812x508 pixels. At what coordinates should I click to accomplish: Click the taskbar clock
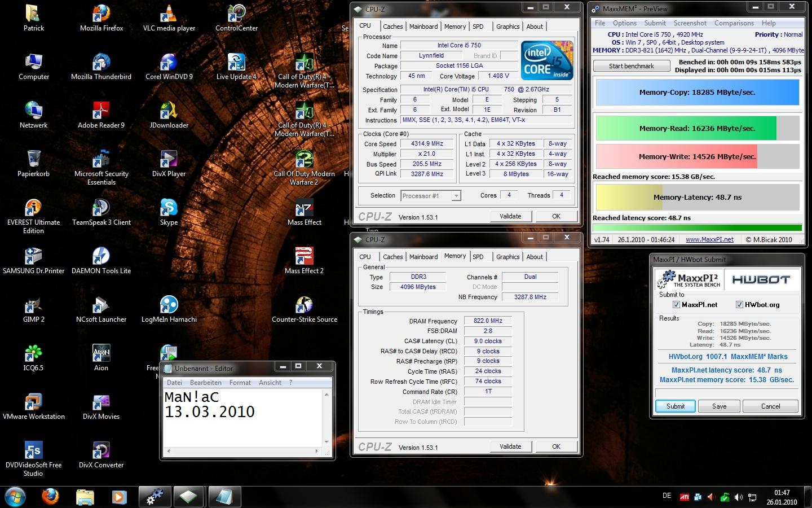(x=781, y=497)
